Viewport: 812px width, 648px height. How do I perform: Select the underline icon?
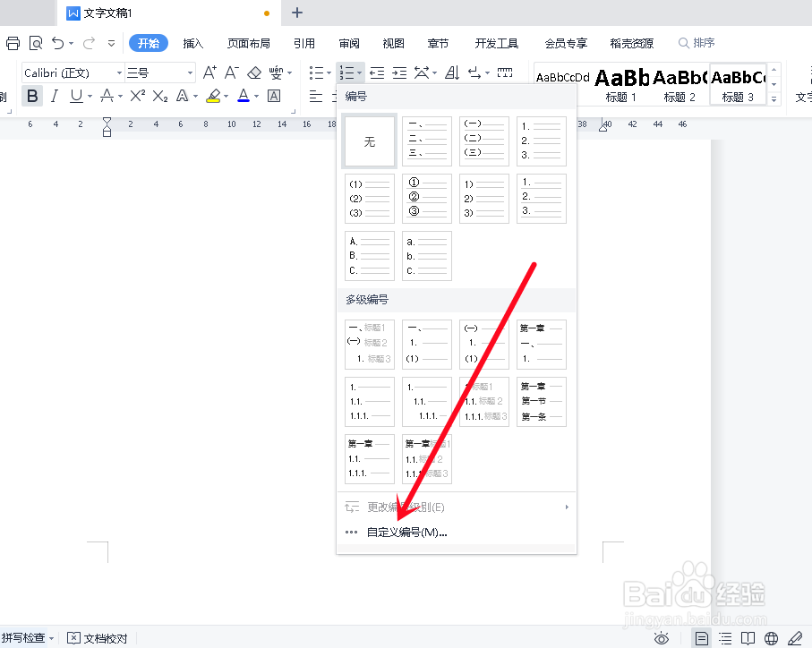tap(75, 96)
